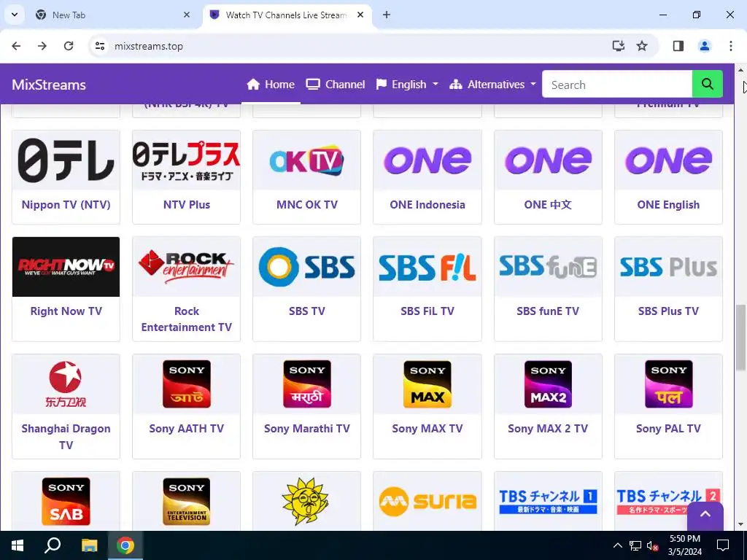This screenshot has height=560, width=747.
Task: View site information icon in address bar
Action: tap(99, 46)
